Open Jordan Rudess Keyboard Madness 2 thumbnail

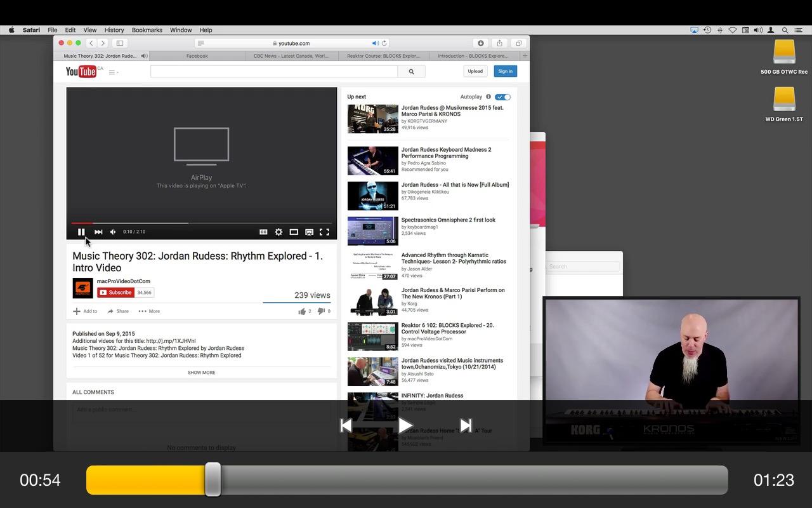(373, 161)
